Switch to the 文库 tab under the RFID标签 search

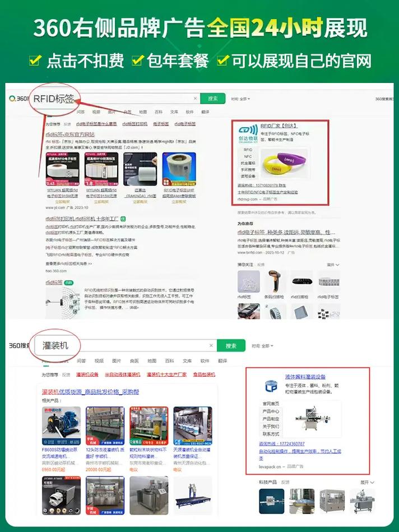174,112
